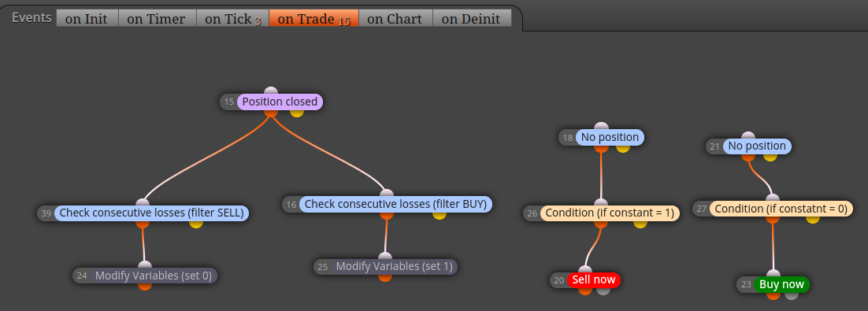Click yellow output connector of No position 21
Screen dimensions: 868x311
(770, 157)
